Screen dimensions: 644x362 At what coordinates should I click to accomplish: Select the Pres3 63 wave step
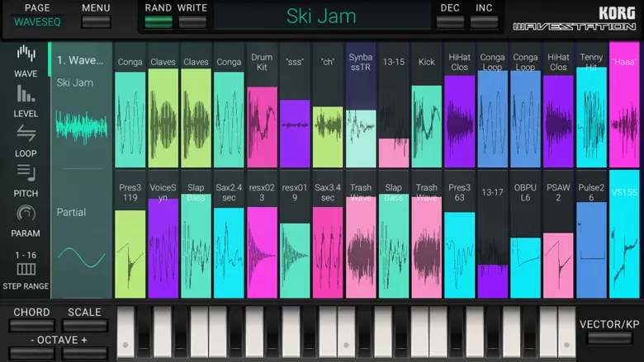click(x=460, y=234)
